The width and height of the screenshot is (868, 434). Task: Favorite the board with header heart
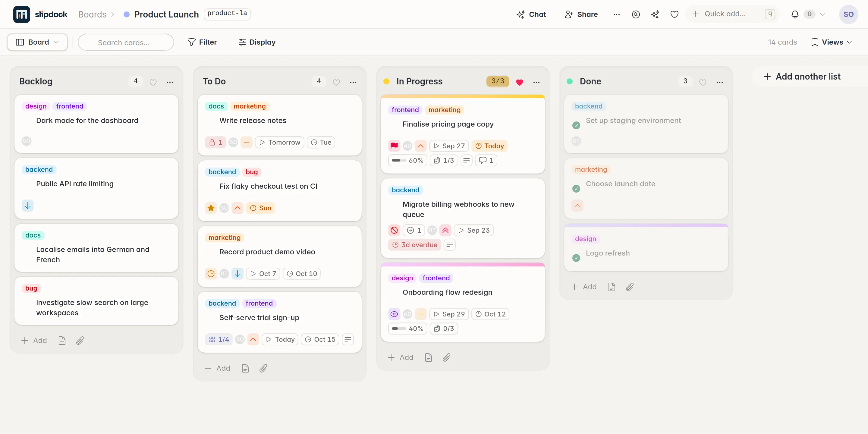tap(674, 14)
